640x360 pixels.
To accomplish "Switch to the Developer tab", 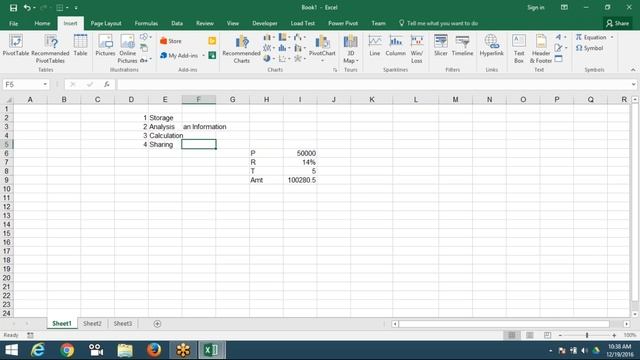I will pos(265,23).
